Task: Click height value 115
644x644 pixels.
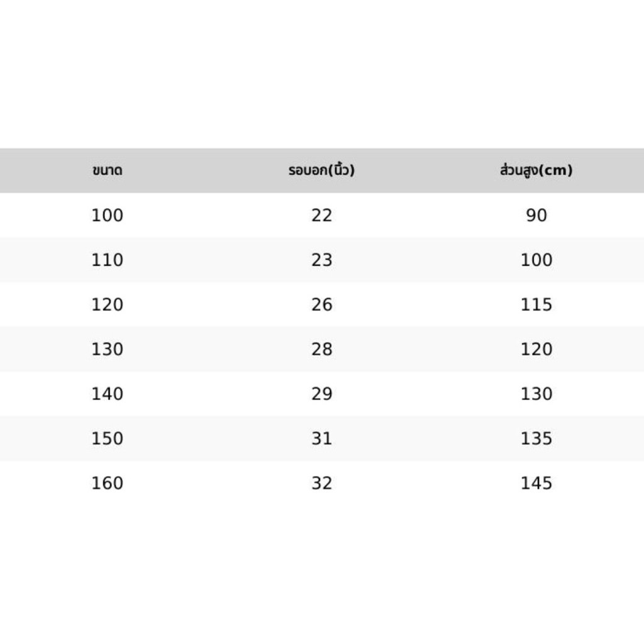Action: point(536,305)
